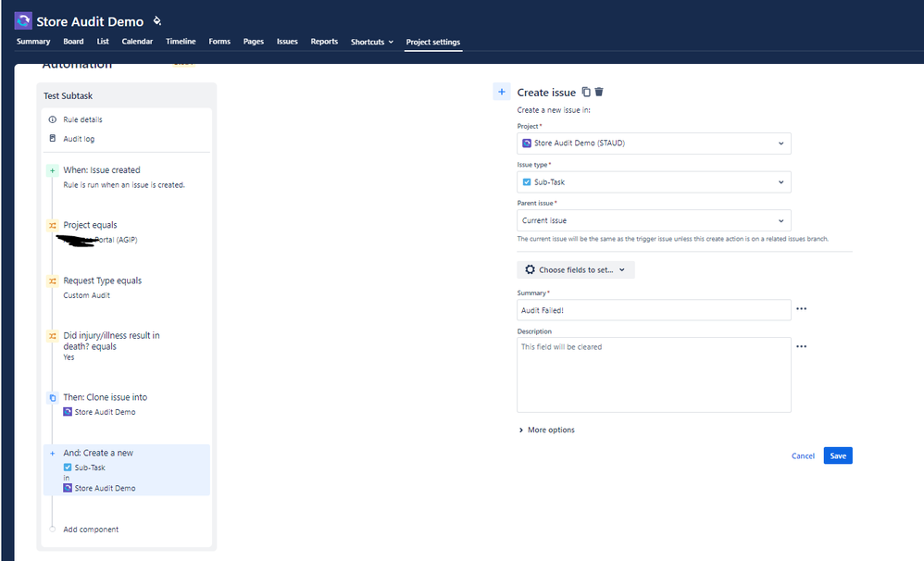Click the condition icon for injury/illness death

pos(53,336)
